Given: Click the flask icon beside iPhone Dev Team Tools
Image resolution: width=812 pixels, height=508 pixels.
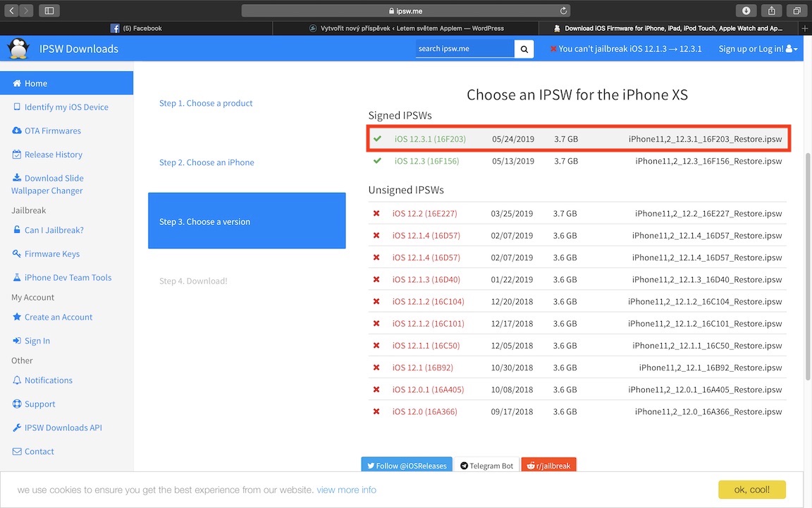Looking at the screenshot, I should 17,277.
